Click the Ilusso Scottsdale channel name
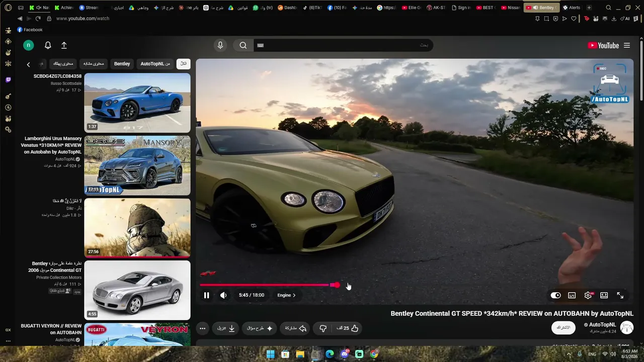The width and height of the screenshot is (644, 362). pos(66,83)
